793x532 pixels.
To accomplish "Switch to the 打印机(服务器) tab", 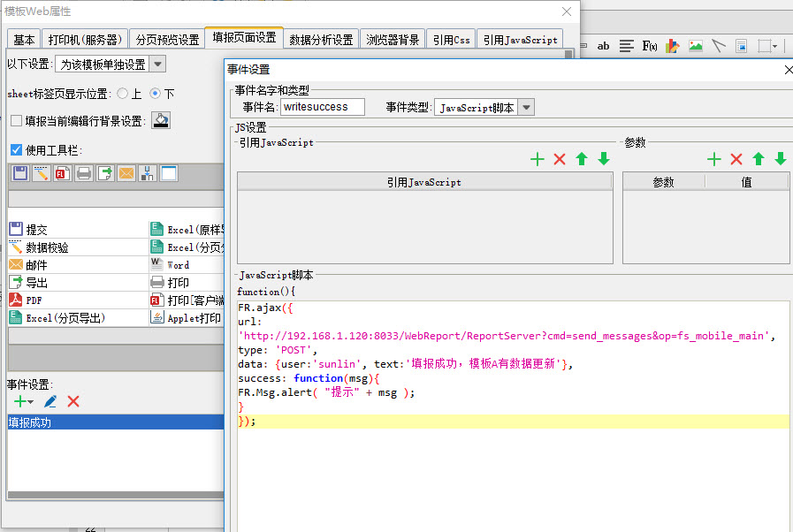I will point(85,40).
